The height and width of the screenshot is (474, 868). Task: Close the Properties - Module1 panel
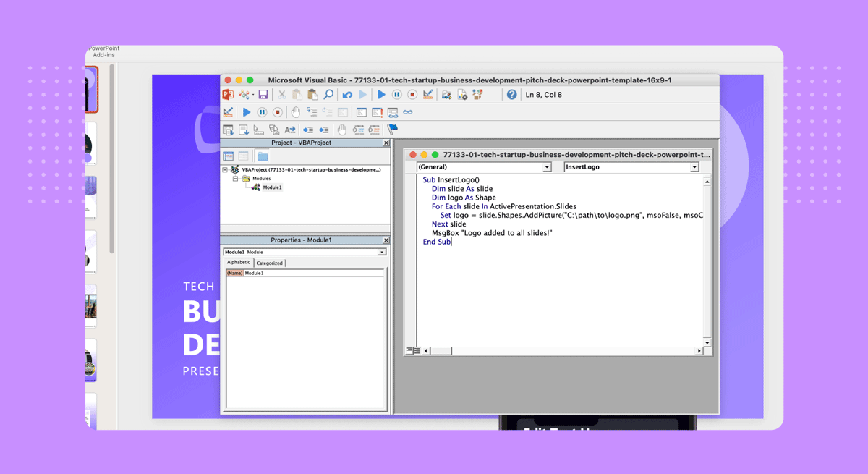point(386,240)
